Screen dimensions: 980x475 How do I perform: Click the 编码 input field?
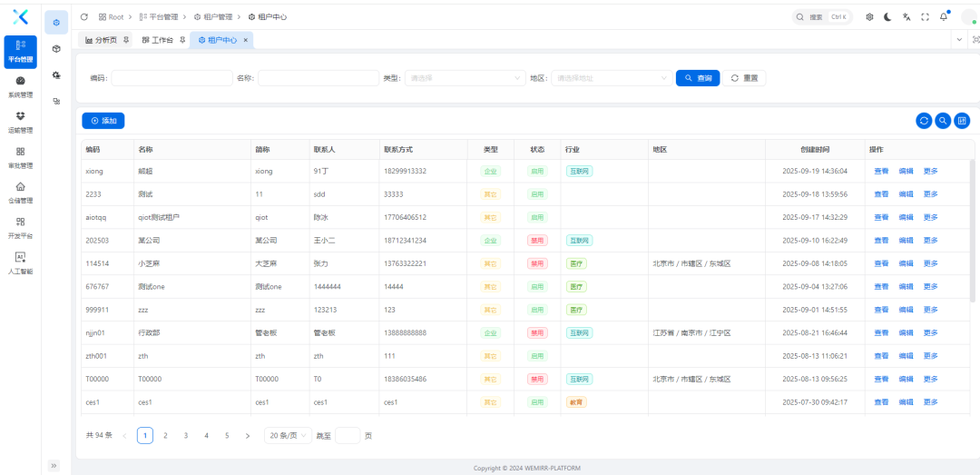point(171,78)
